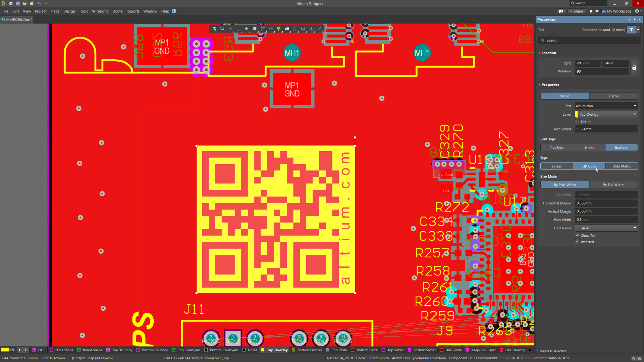Image resolution: width=644 pixels, height=362 pixels.
Task: Select the MiniPC.PcbDoc document tab
Action: pos(17,19)
